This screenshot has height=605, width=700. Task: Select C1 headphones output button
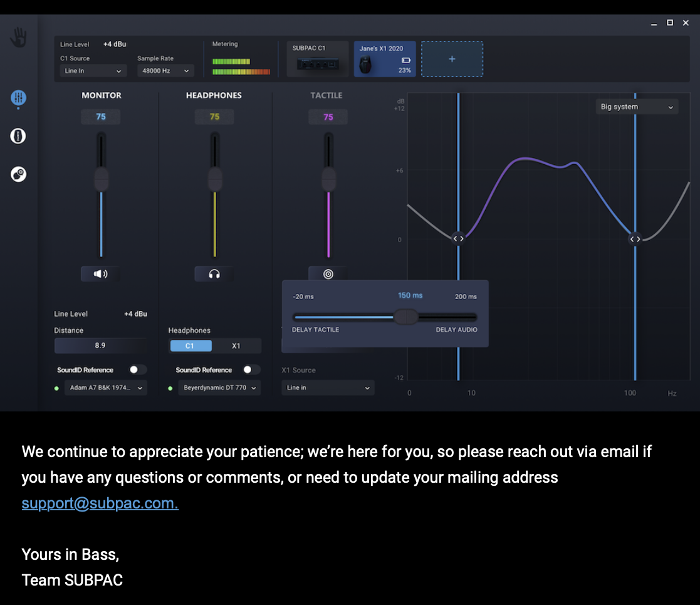point(191,346)
